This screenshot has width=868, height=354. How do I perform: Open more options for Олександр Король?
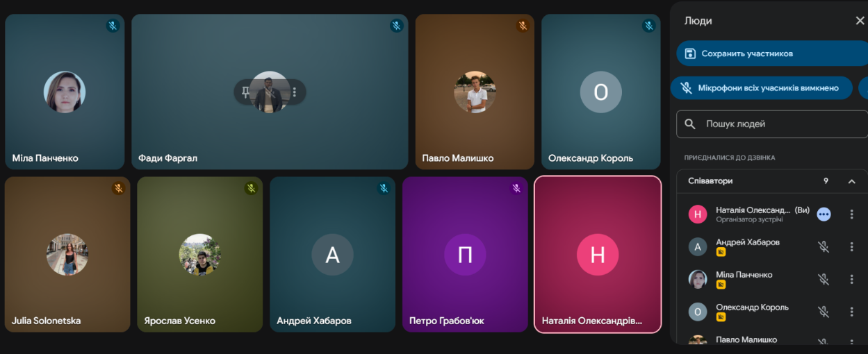tap(851, 312)
